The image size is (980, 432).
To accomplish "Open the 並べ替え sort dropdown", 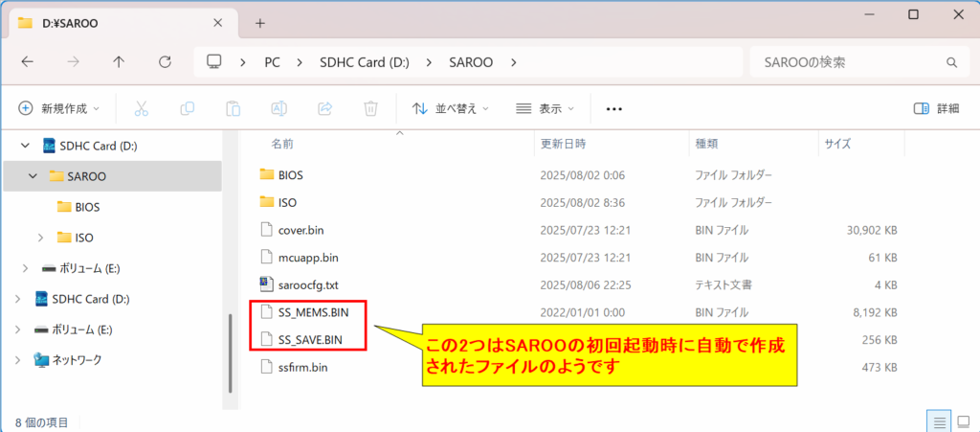I will click(450, 108).
